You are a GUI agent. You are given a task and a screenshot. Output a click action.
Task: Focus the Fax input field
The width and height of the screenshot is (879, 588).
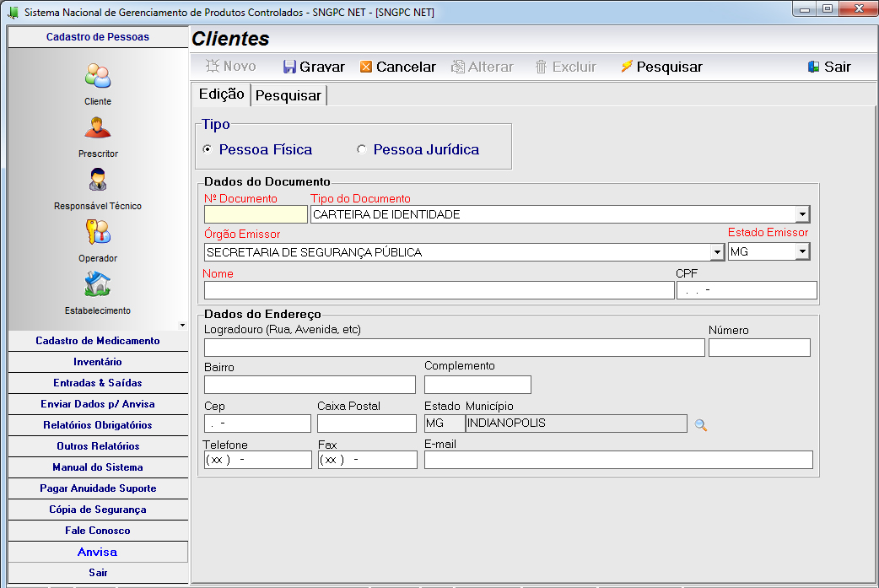coord(368,460)
